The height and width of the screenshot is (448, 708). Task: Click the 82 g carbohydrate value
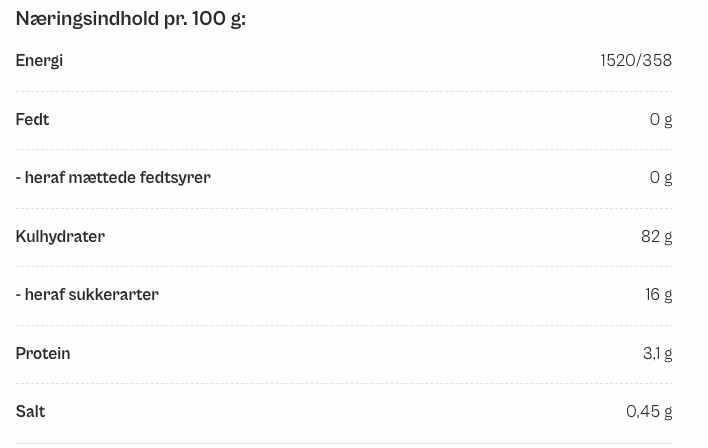[x=656, y=237]
